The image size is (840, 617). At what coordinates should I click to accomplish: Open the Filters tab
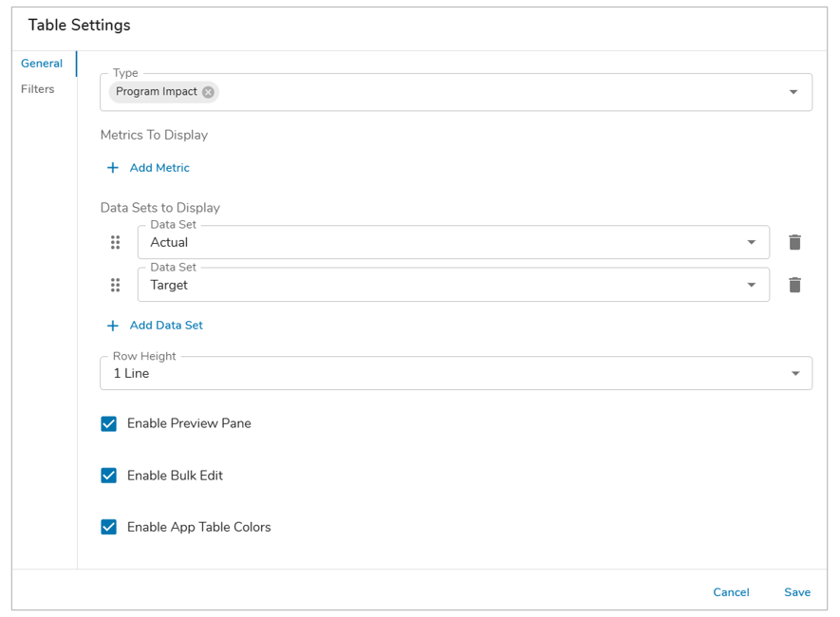38,89
